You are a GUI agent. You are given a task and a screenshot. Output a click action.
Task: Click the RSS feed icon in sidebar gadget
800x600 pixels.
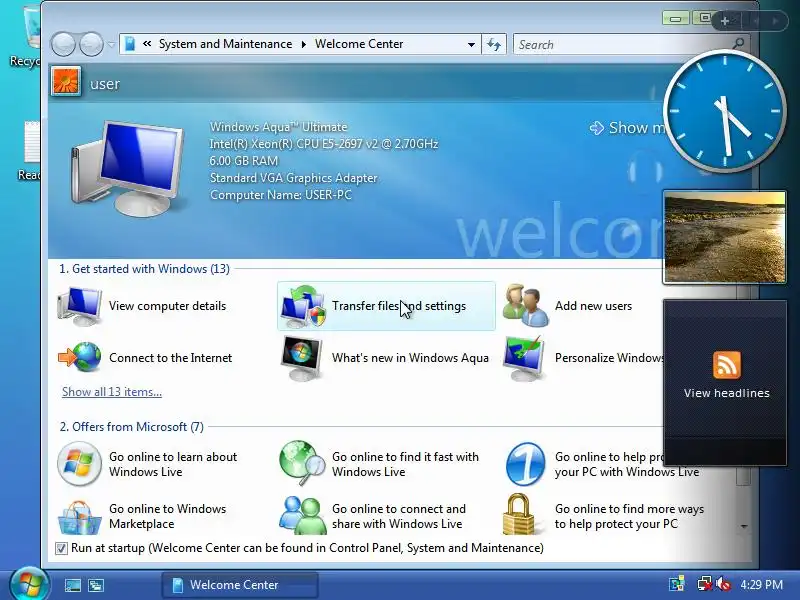727,365
